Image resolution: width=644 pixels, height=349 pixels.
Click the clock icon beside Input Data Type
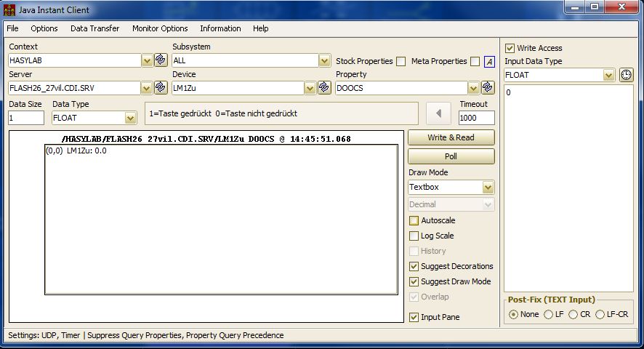pyautogui.click(x=626, y=75)
